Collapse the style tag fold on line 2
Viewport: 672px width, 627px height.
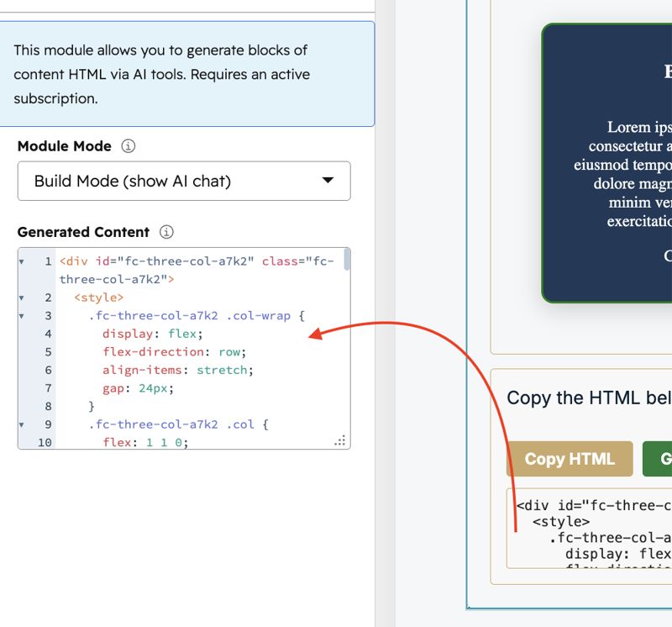point(22,298)
